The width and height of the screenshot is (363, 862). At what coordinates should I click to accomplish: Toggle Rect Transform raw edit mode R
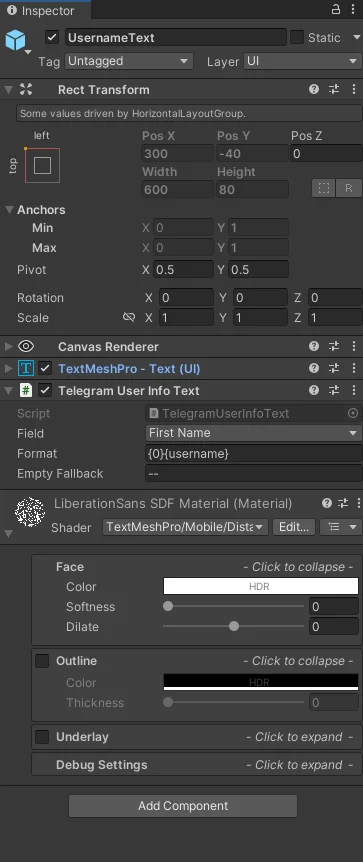pyautogui.click(x=349, y=188)
